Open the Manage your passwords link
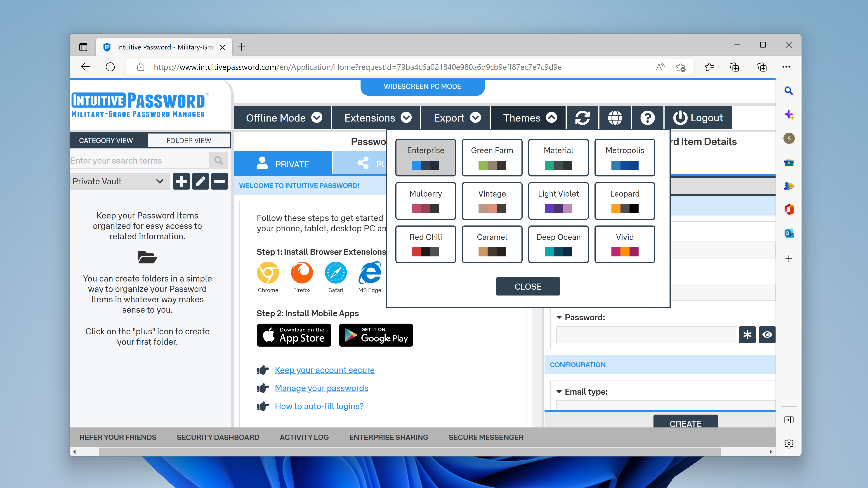The height and width of the screenshot is (488, 868). pos(321,388)
